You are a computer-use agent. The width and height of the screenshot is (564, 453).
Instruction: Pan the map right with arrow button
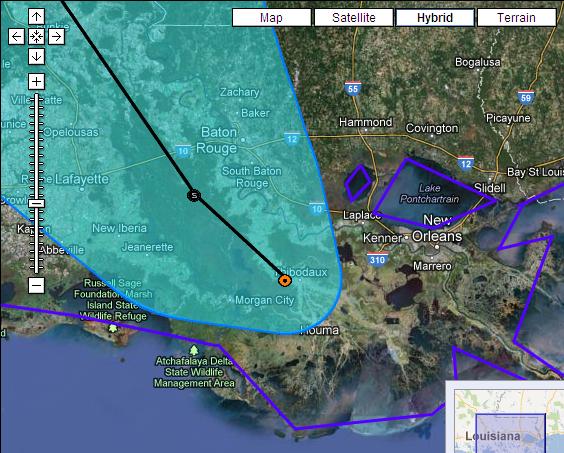click(x=56, y=36)
